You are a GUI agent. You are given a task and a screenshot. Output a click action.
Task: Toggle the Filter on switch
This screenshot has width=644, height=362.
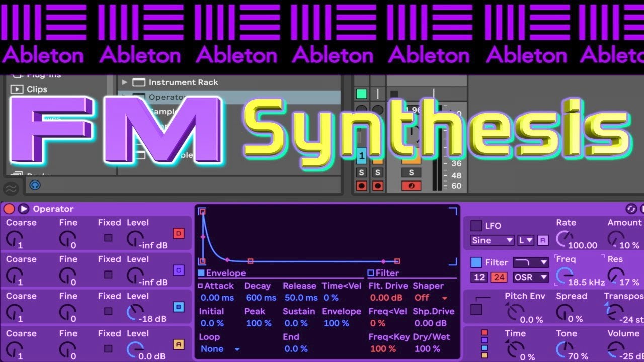[476, 262]
